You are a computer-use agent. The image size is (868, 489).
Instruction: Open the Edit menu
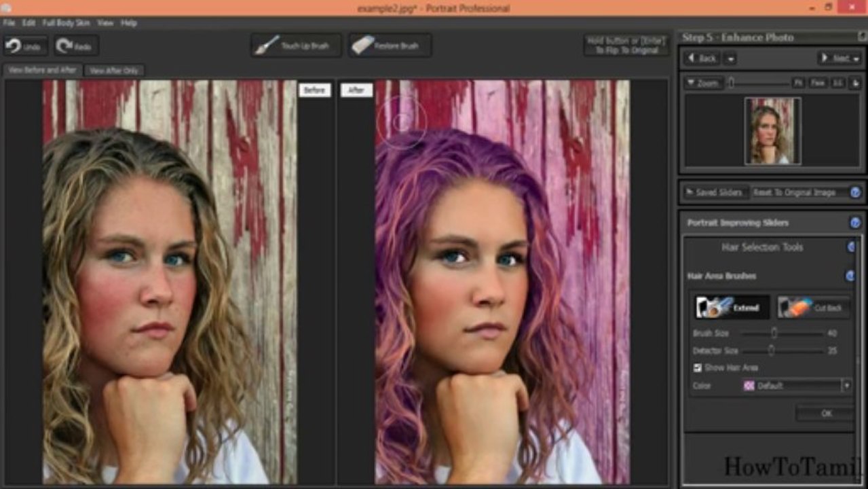point(29,22)
